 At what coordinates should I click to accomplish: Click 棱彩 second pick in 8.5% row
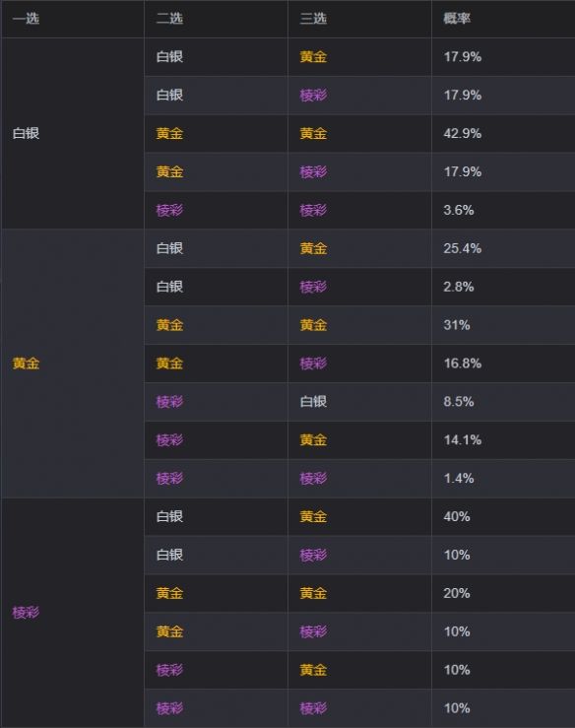coord(170,402)
